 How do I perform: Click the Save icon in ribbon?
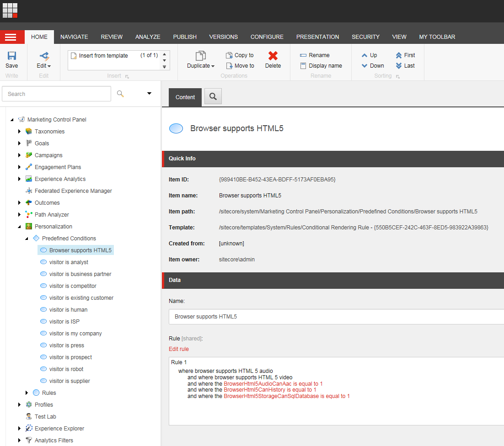[x=12, y=56]
